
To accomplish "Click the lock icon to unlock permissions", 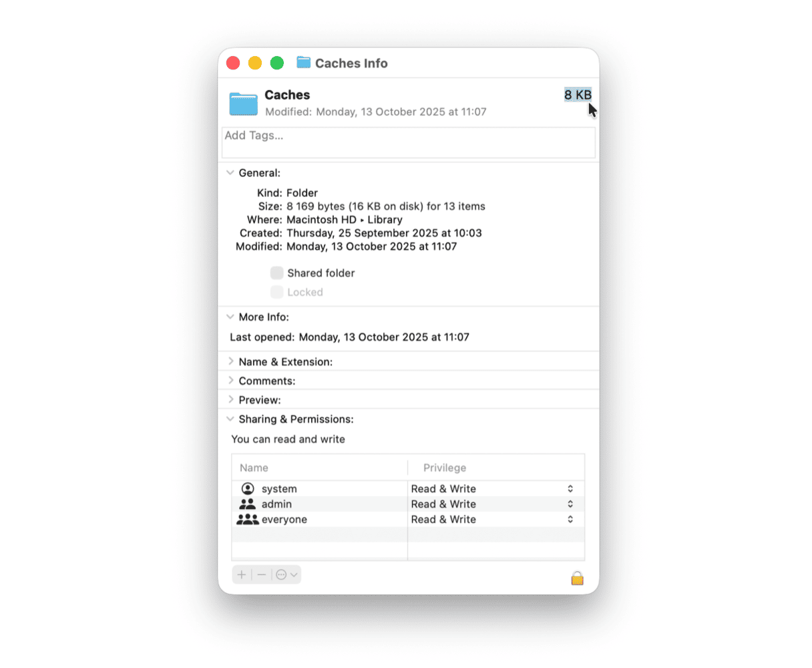I will click(577, 578).
